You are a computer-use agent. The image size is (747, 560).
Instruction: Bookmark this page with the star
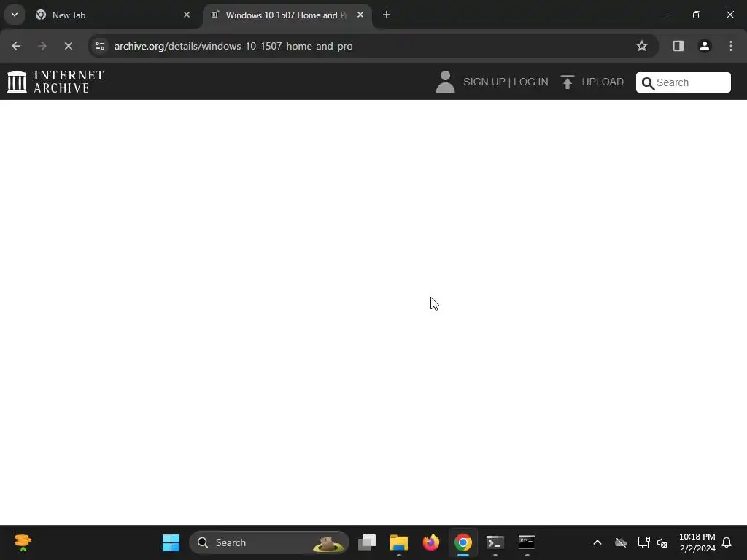coord(642,46)
